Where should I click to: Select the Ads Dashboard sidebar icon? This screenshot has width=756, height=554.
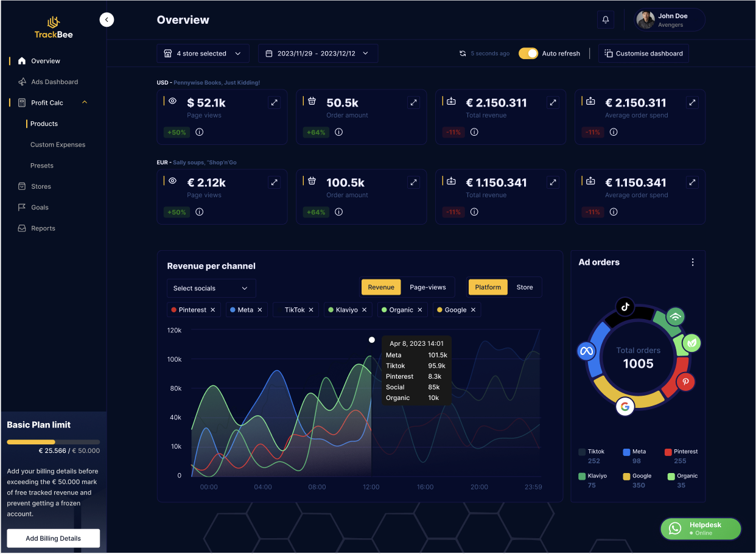click(21, 82)
